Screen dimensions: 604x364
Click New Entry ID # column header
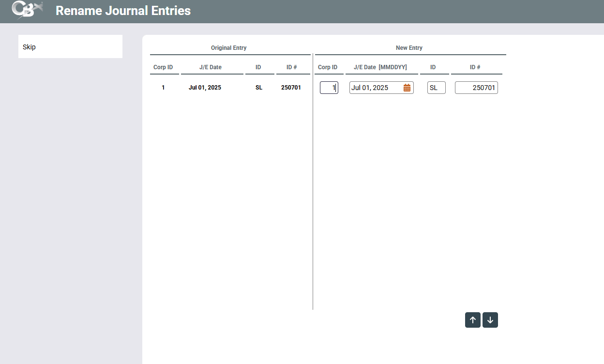(x=475, y=67)
